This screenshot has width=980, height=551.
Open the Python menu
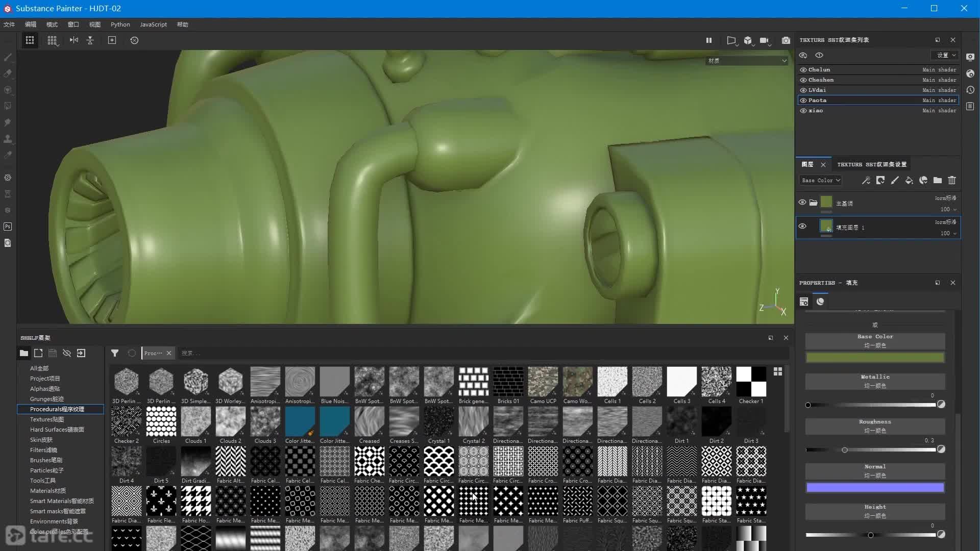(120, 24)
